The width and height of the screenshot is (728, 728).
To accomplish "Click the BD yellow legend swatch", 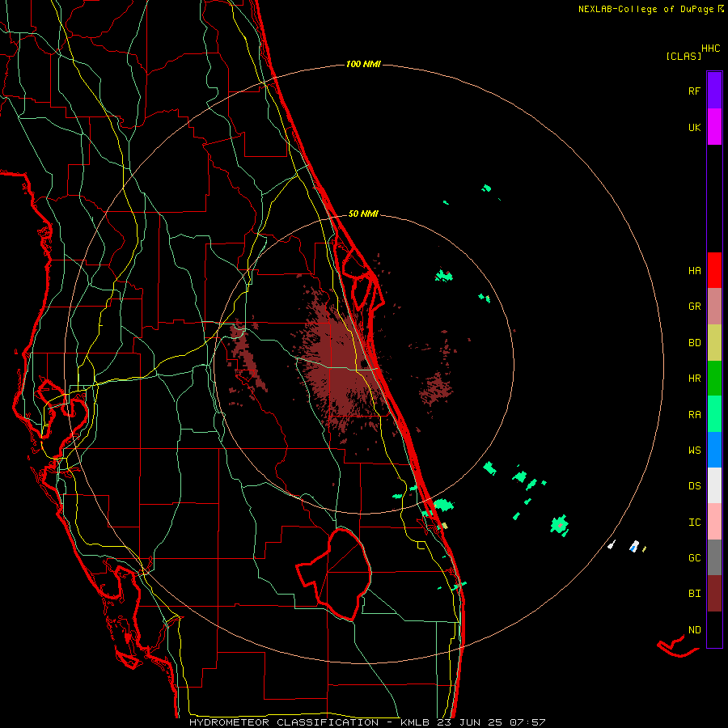I will click(714, 343).
